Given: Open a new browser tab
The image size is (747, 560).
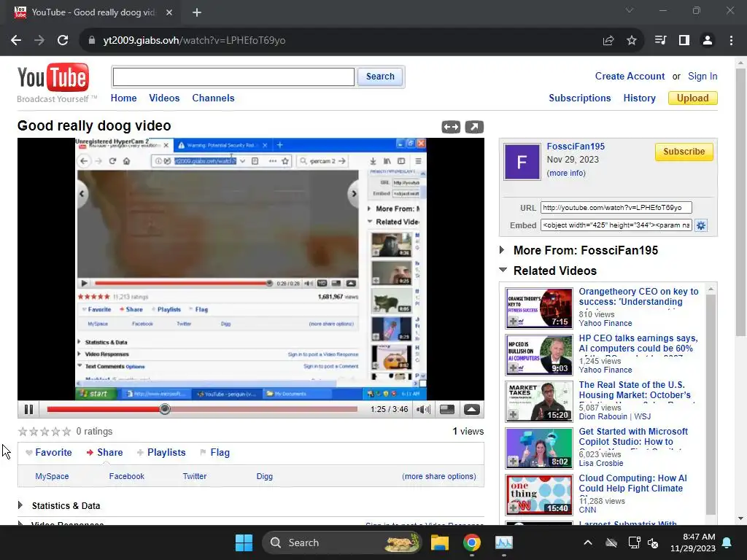Looking at the screenshot, I should point(197,12).
